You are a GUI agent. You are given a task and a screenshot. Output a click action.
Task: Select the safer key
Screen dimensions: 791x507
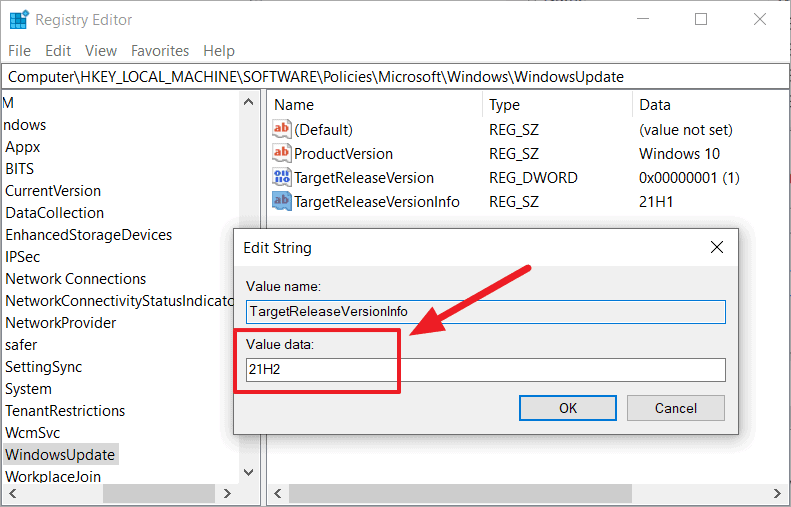[21, 345]
